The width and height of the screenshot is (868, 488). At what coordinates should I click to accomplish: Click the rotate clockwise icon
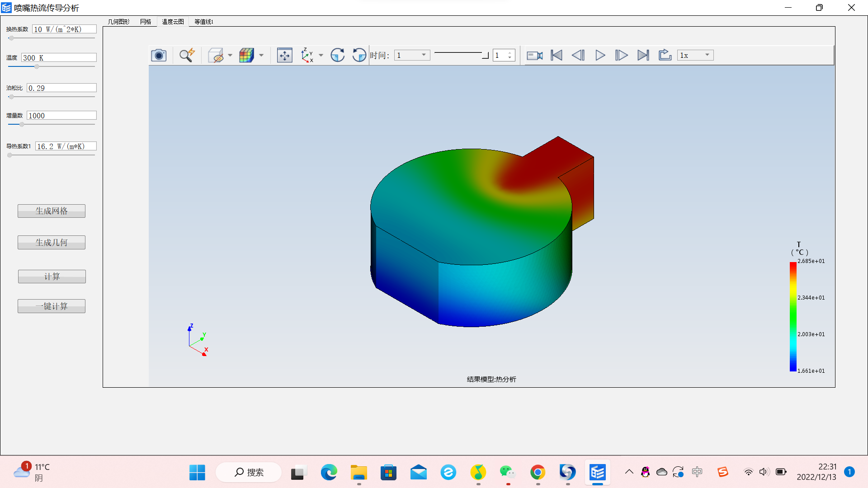[x=338, y=55]
